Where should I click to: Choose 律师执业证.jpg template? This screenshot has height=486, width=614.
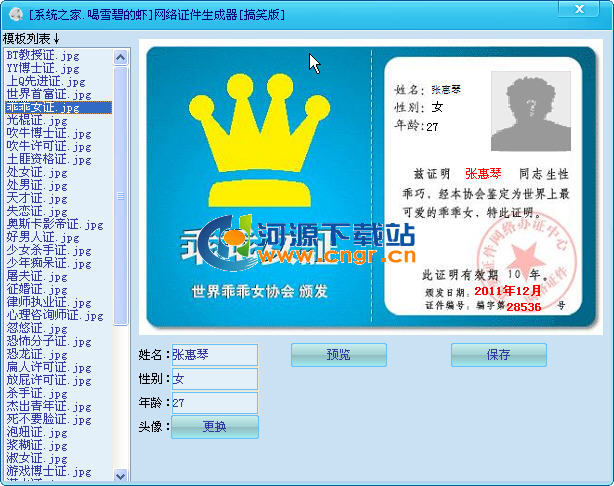(48, 302)
